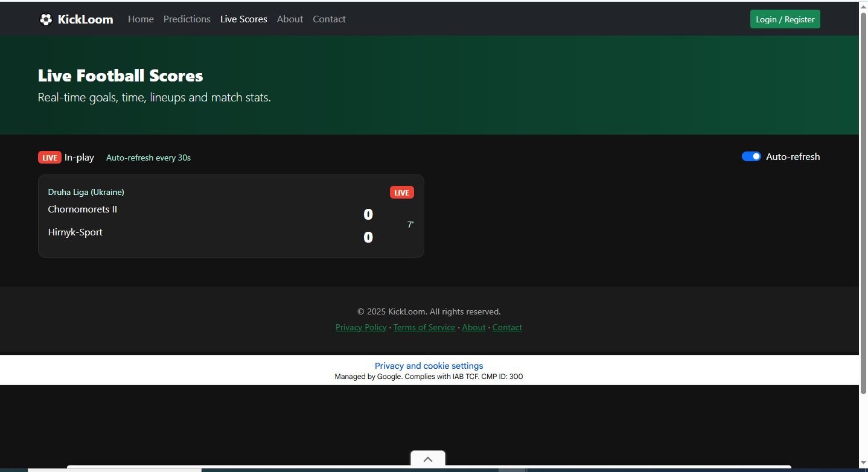Open the Privacy Policy footer link
Viewport: 868px width, 472px height.
361,327
